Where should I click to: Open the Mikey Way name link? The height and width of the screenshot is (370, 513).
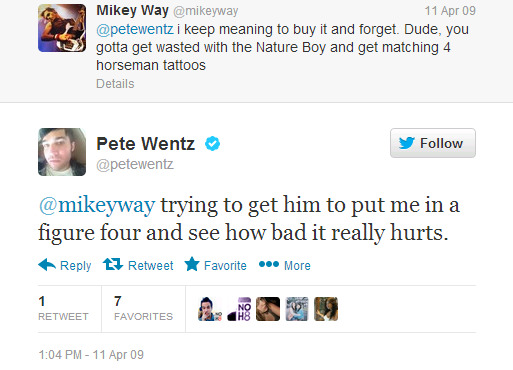pyautogui.click(x=132, y=10)
